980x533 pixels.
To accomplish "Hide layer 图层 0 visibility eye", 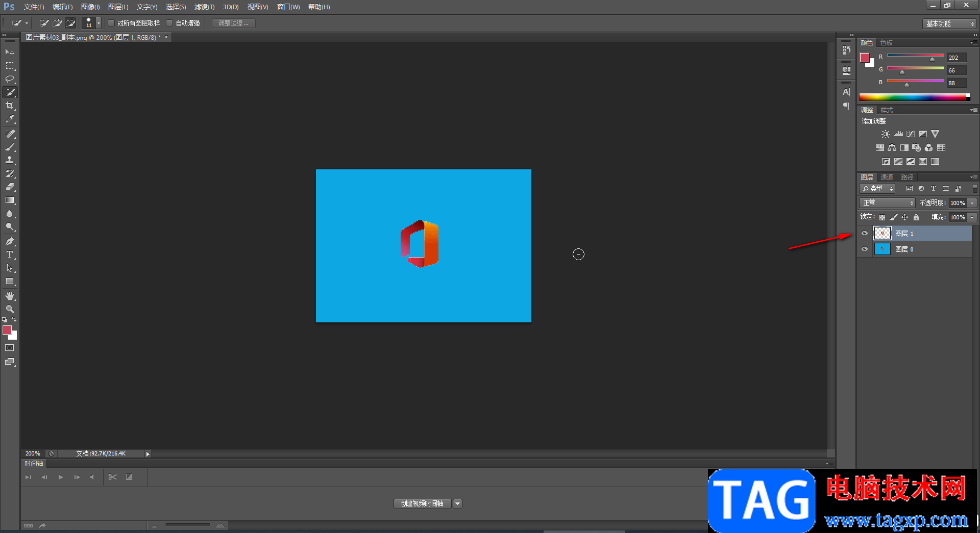I will pyautogui.click(x=865, y=249).
